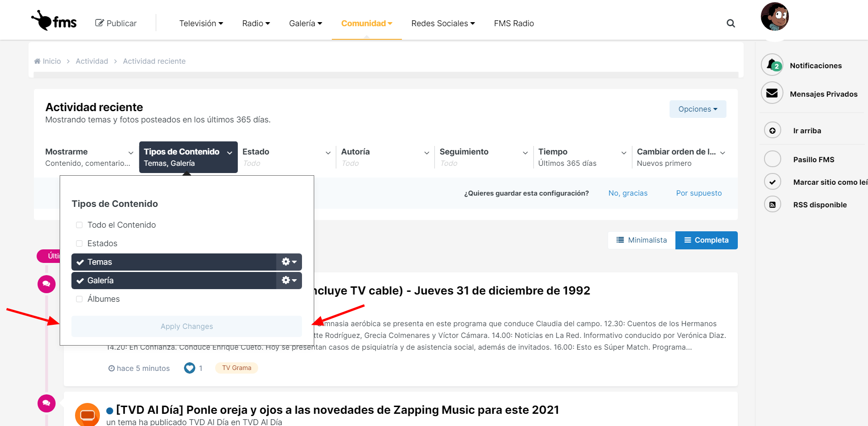The width and height of the screenshot is (868, 426).
Task: Click the Por supuesto link
Action: point(699,193)
